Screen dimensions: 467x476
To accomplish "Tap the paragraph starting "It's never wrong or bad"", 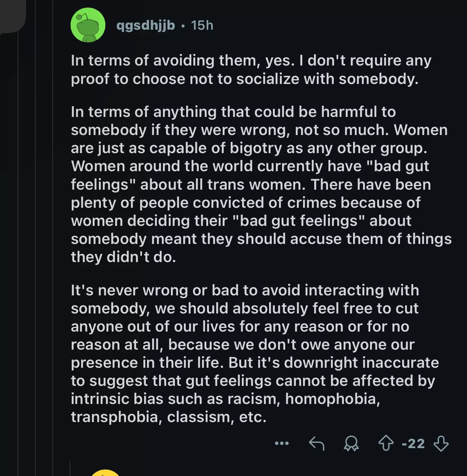I will tap(254, 353).
